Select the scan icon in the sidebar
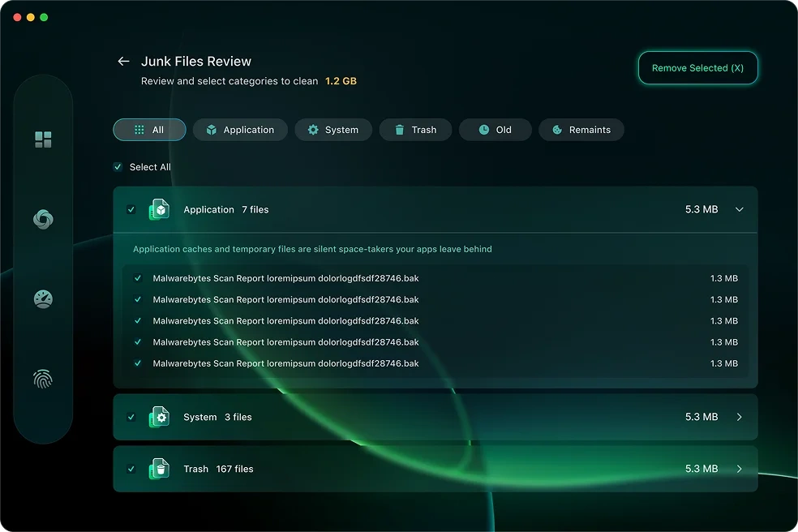The height and width of the screenshot is (532, 798). tap(43, 218)
